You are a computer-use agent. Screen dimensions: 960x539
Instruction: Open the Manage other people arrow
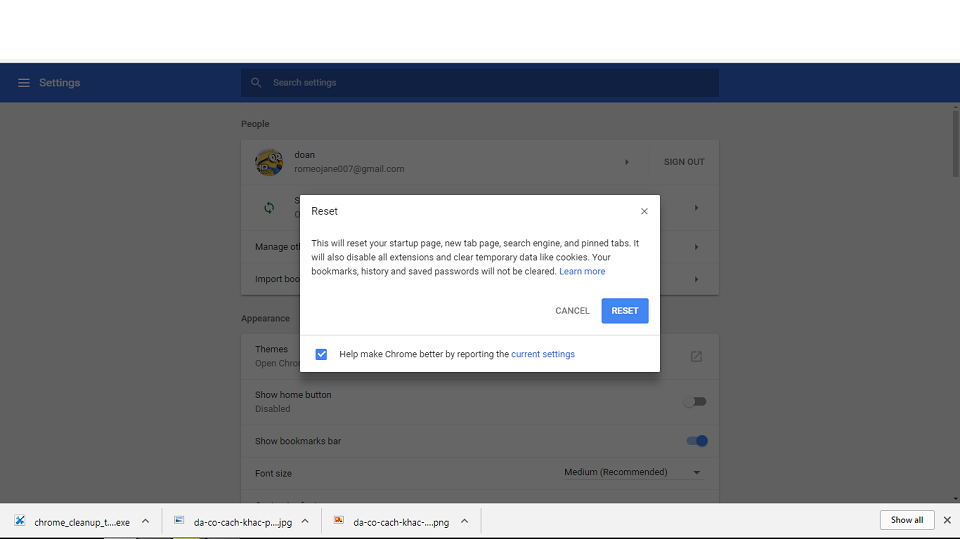point(696,247)
